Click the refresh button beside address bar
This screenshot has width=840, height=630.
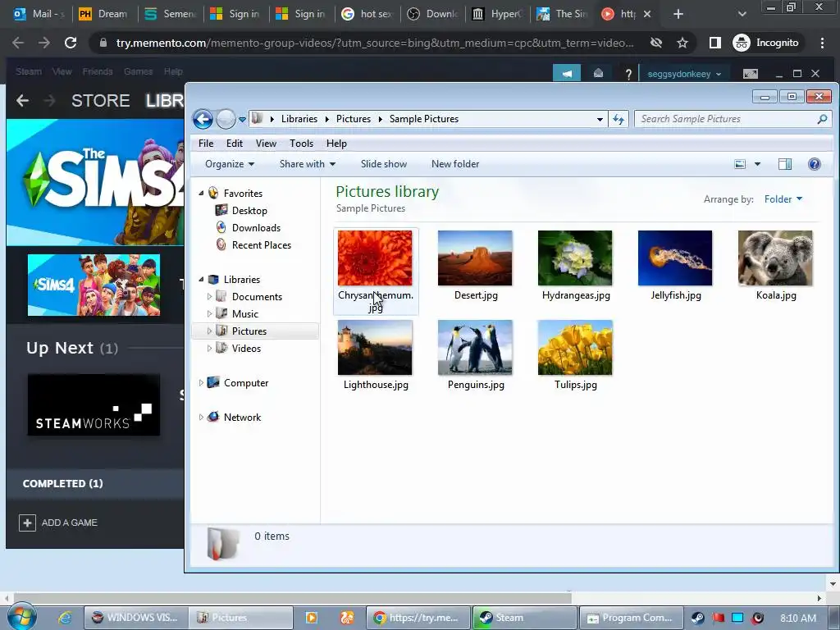619,119
